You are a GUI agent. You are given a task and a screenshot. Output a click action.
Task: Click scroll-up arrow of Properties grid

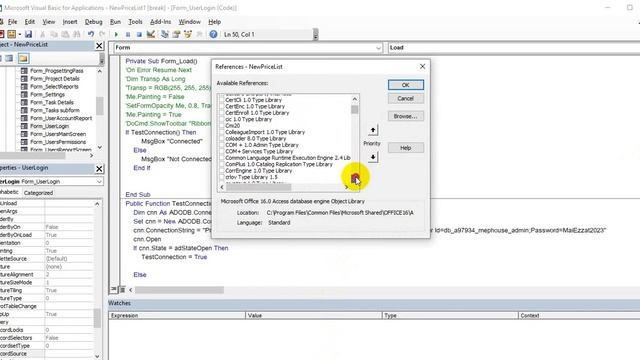[x=97, y=204]
